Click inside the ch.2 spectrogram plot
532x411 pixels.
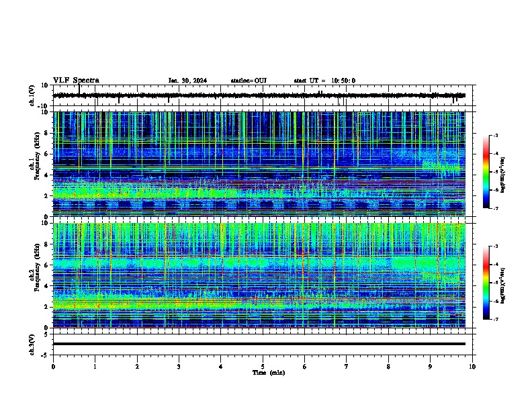259,275
